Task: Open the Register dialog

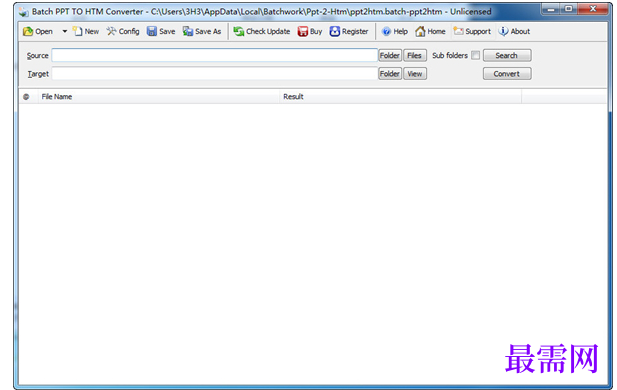Action: click(x=349, y=31)
